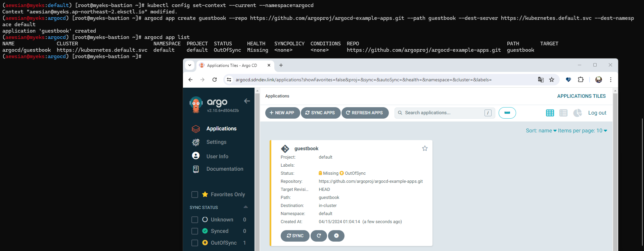The height and width of the screenshot is (251, 644).
Task: Click the zoom width toggle button beside search
Action: 507,113
